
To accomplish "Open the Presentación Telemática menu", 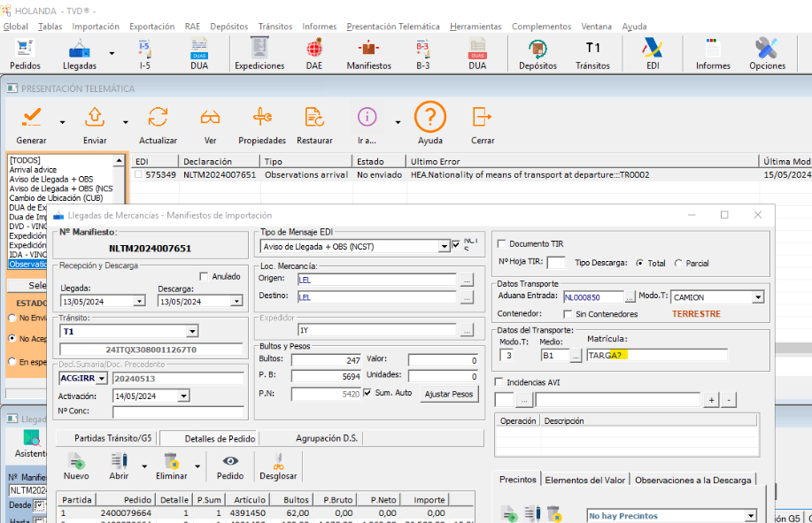I will [x=392, y=27].
